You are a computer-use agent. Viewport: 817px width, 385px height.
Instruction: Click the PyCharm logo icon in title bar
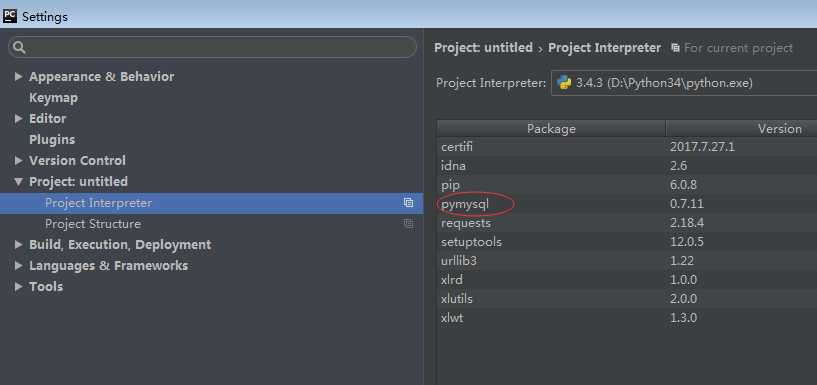[9, 16]
